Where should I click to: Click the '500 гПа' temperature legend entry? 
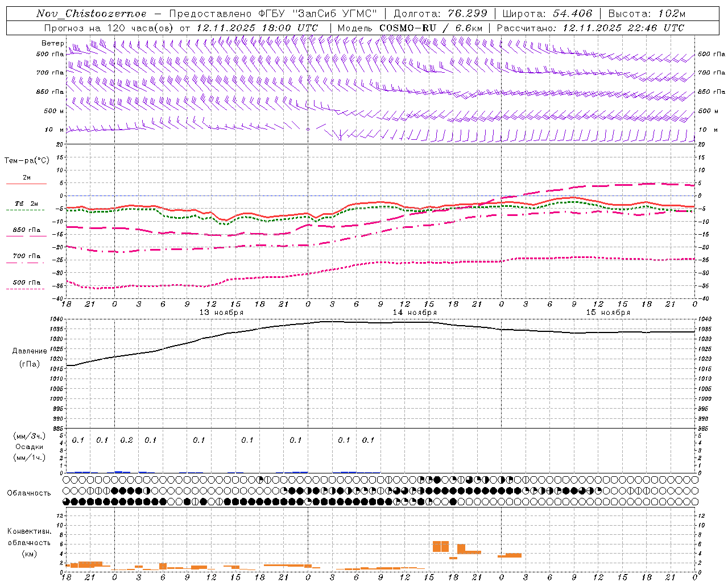tap(27, 282)
